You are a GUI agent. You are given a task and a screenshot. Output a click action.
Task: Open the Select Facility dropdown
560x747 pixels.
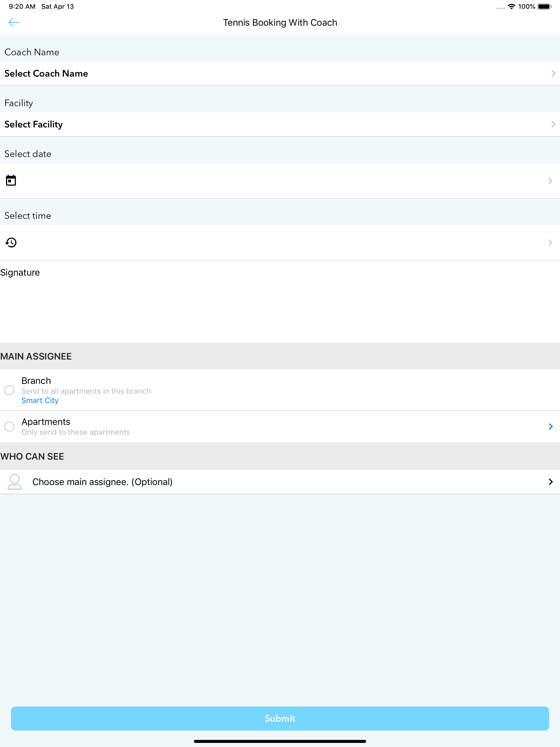click(280, 124)
